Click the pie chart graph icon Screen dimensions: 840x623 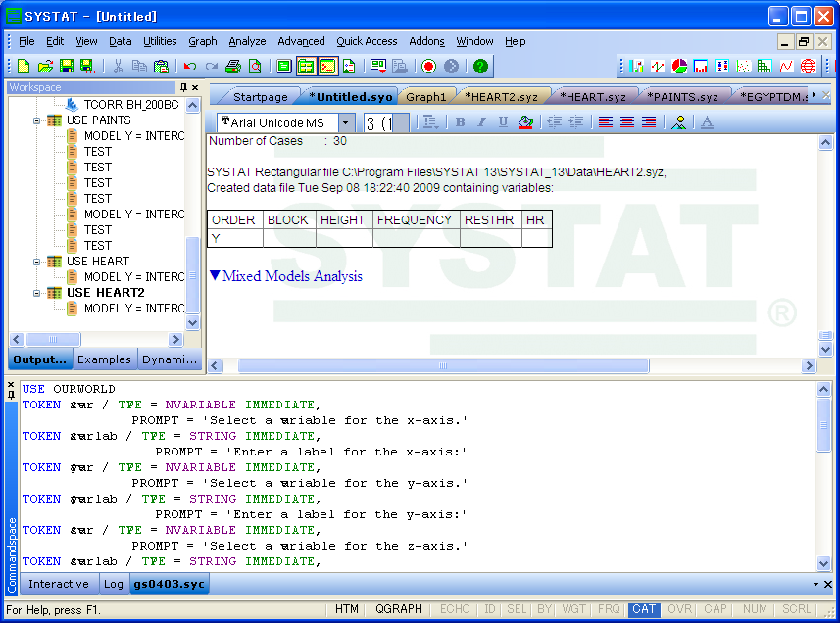coord(679,67)
